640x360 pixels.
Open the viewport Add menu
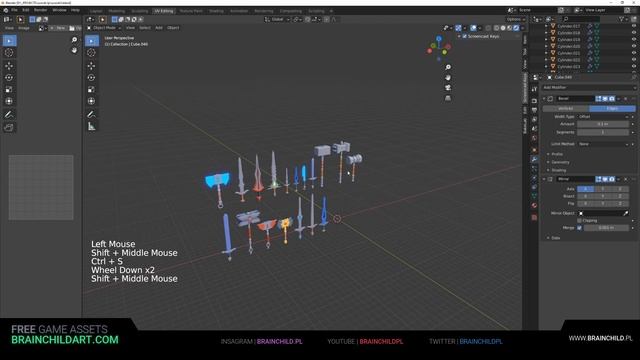click(x=159, y=28)
